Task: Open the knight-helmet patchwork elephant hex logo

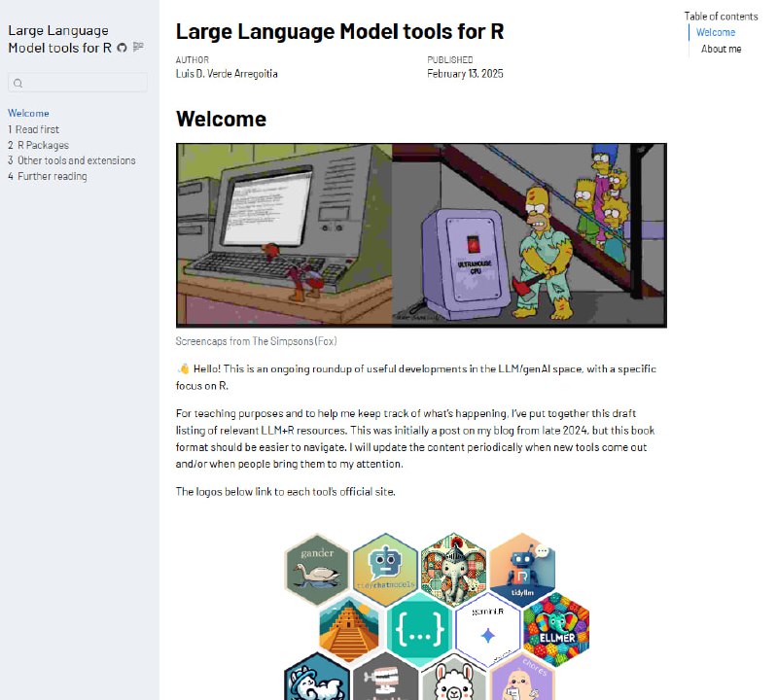Action: coord(453,570)
